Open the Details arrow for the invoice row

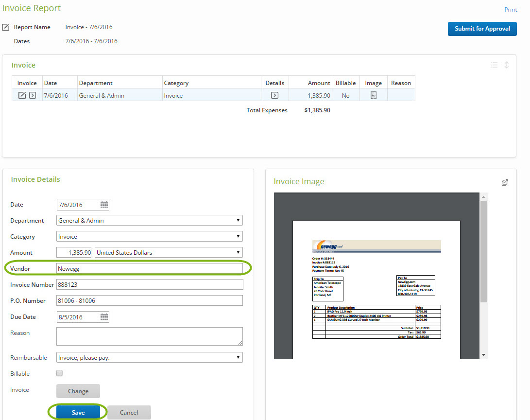click(275, 95)
